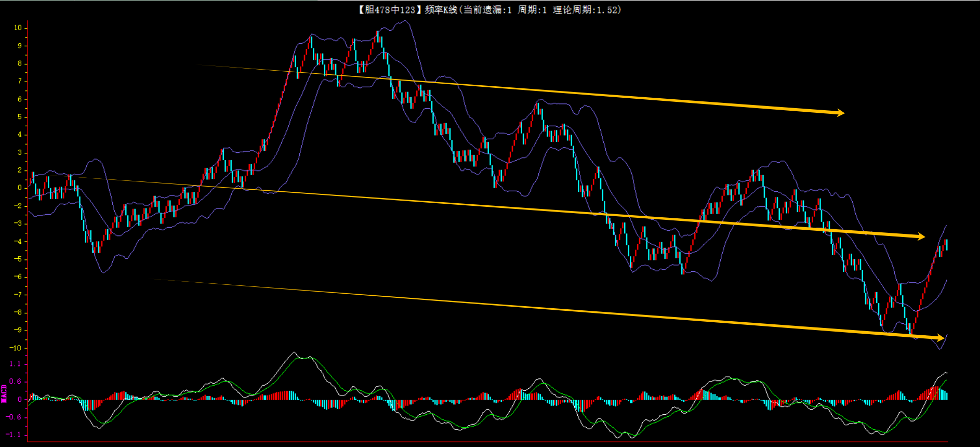The height and width of the screenshot is (447, 980).
Task: Click the upper orange trend line arrowhead
Action: (840, 112)
